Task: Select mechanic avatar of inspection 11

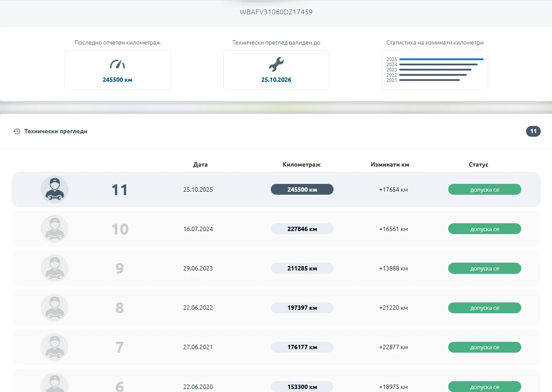Action: 55,190
